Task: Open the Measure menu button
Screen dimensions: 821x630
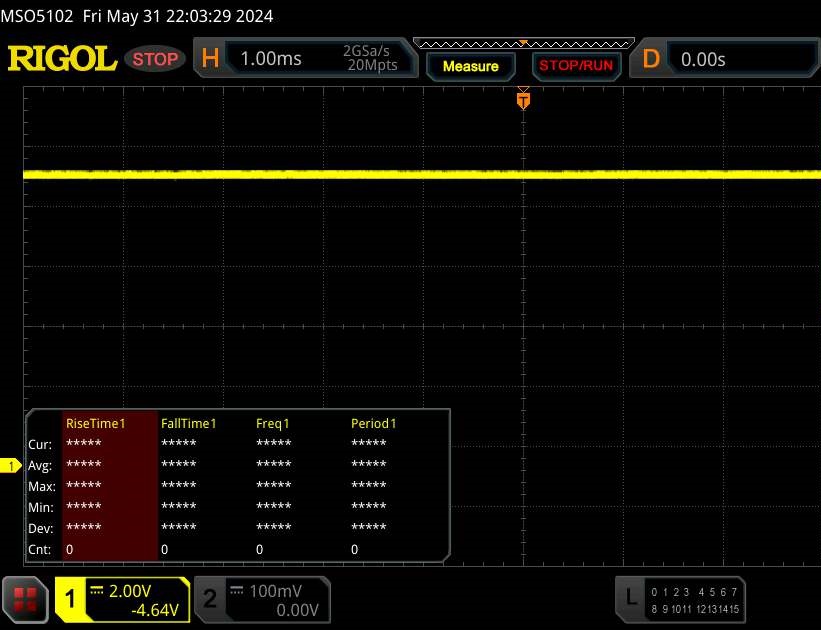Action: point(471,67)
